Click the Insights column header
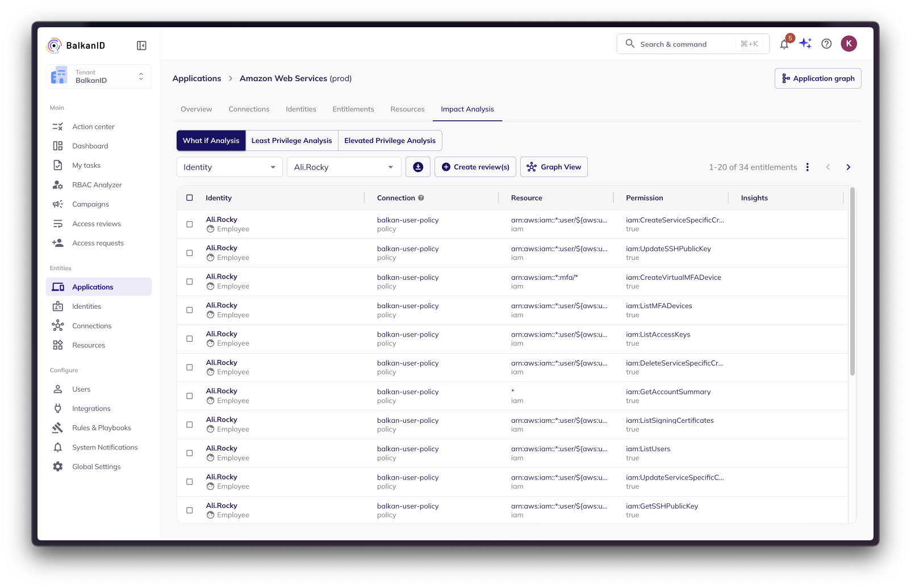Image resolution: width=911 pixels, height=588 pixels. click(x=754, y=198)
